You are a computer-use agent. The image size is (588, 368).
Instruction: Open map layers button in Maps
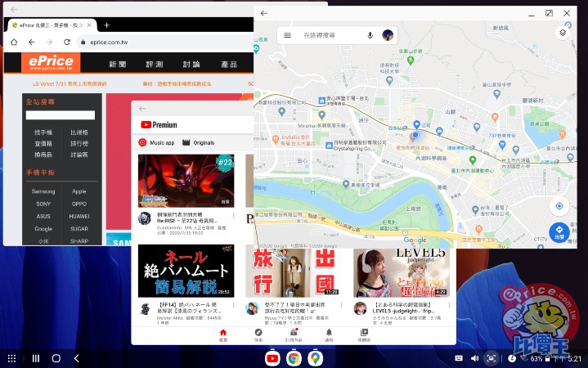(563, 33)
